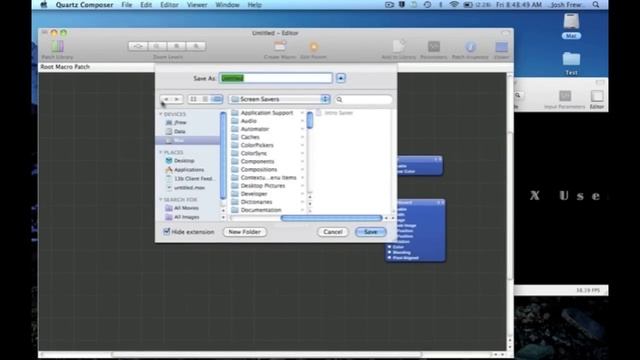The width and height of the screenshot is (640, 360).
Task: Expand the Automator folder arrow
Action: click(x=302, y=129)
